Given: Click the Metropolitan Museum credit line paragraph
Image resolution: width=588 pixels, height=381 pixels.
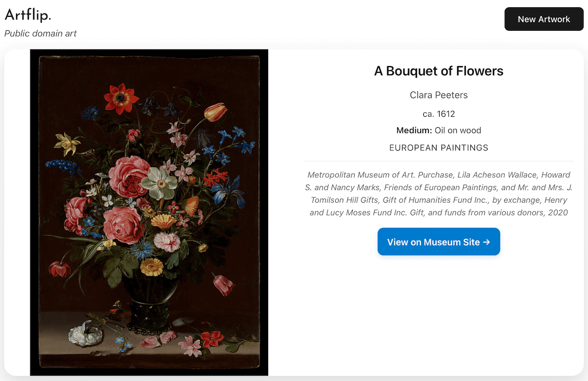Looking at the screenshot, I should point(438,194).
